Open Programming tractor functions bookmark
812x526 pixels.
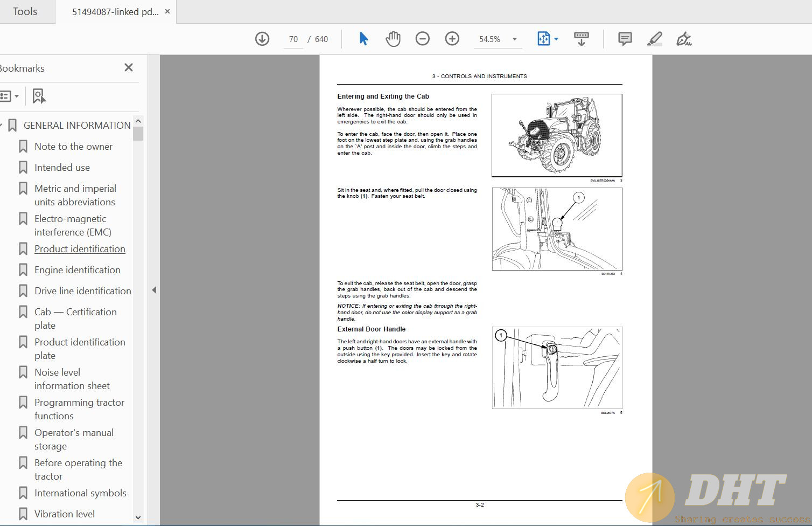point(79,409)
